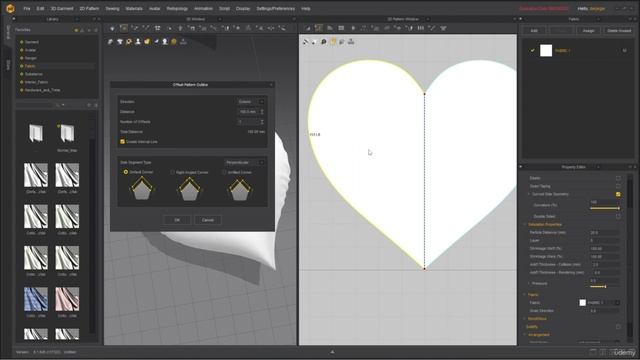Image resolution: width=640 pixels, height=360 pixels.
Task: Select the blue fabric thumbnail in Library
Action: [36, 299]
